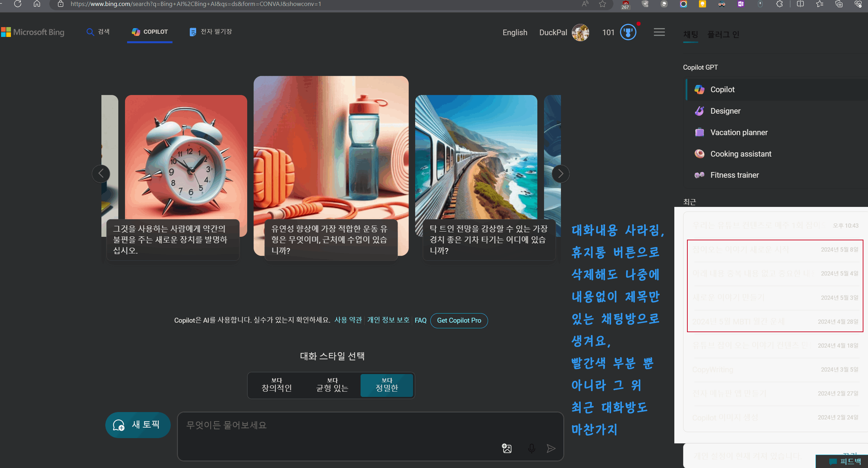The height and width of the screenshot is (468, 868).
Task: Open the 사용 약관 terms link
Action: [x=348, y=320]
